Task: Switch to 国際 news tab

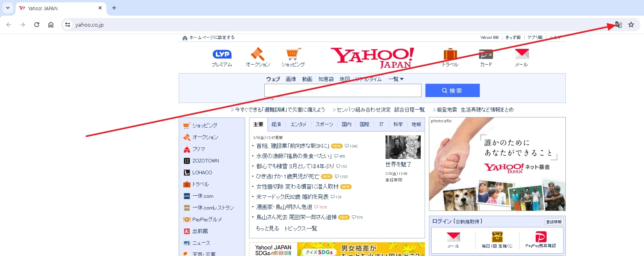Action: point(364,124)
